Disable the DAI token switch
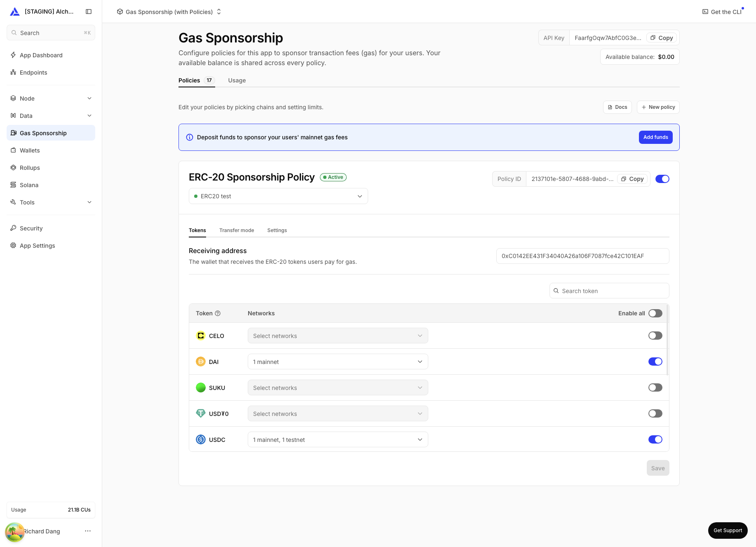Image resolution: width=756 pixels, height=547 pixels. pos(655,362)
